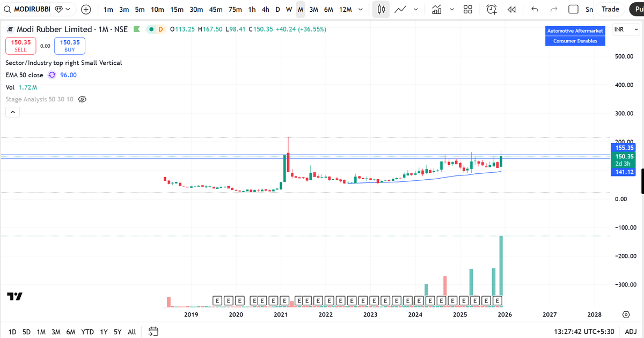
Task: Select the EMA 50 close legend
Action: [x=24, y=75]
